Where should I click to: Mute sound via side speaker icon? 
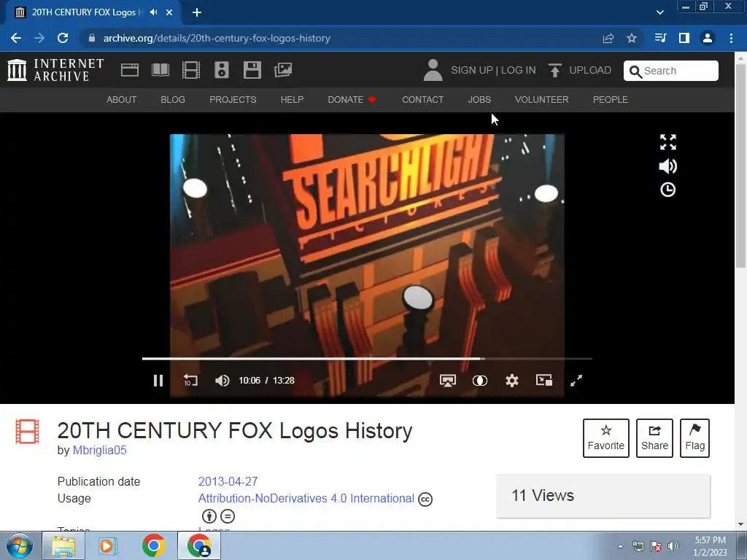click(668, 166)
